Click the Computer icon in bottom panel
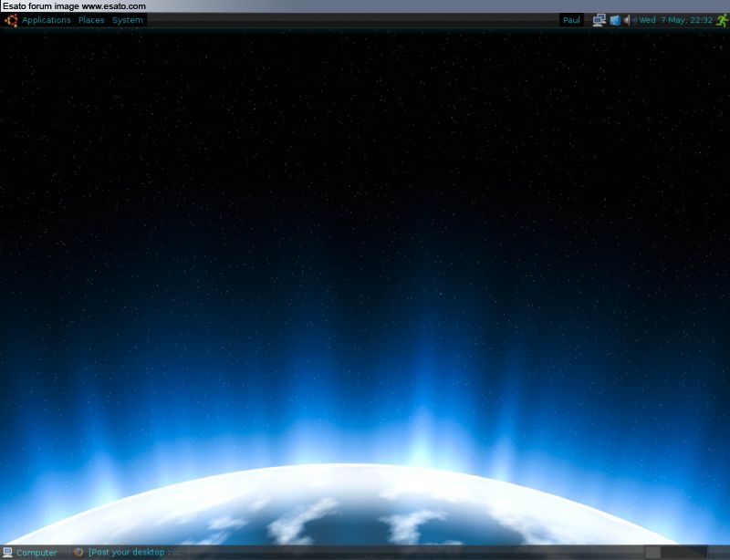This screenshot has height=560, width=730. coord(8,553)
